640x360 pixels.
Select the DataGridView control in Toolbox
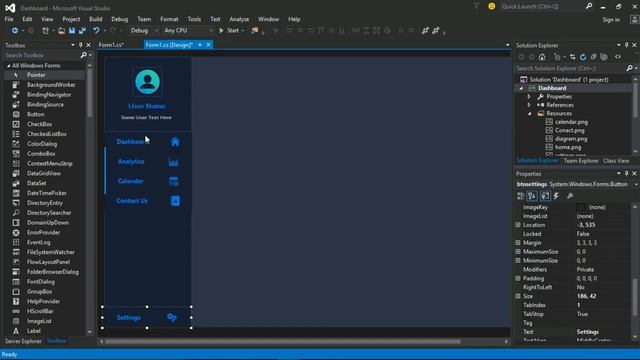[x=44, y=173]
